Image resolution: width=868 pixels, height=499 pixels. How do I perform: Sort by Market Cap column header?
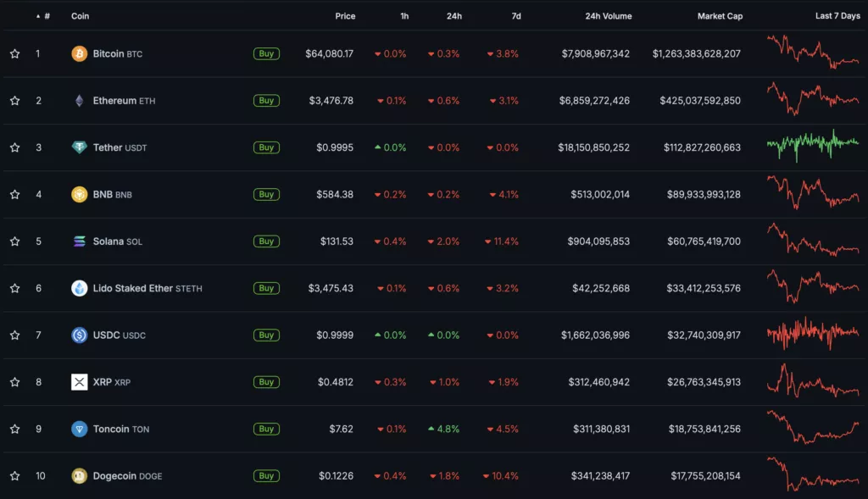(720, 16)
